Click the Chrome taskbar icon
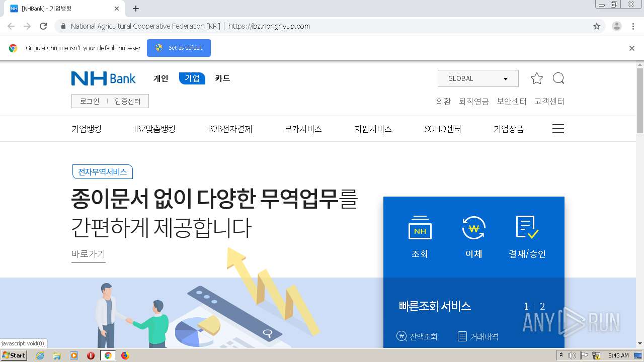The image size is (644, 362). (108, 355)
